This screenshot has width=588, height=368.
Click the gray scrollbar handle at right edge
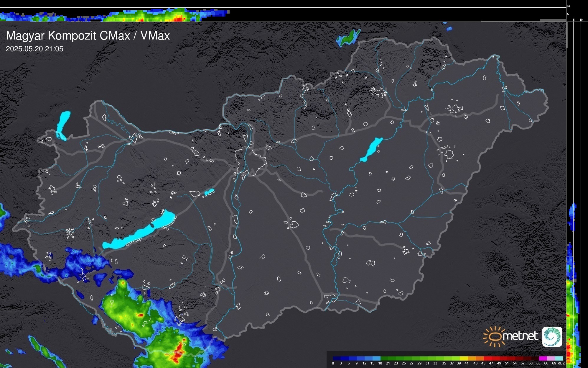coord(567,35)
